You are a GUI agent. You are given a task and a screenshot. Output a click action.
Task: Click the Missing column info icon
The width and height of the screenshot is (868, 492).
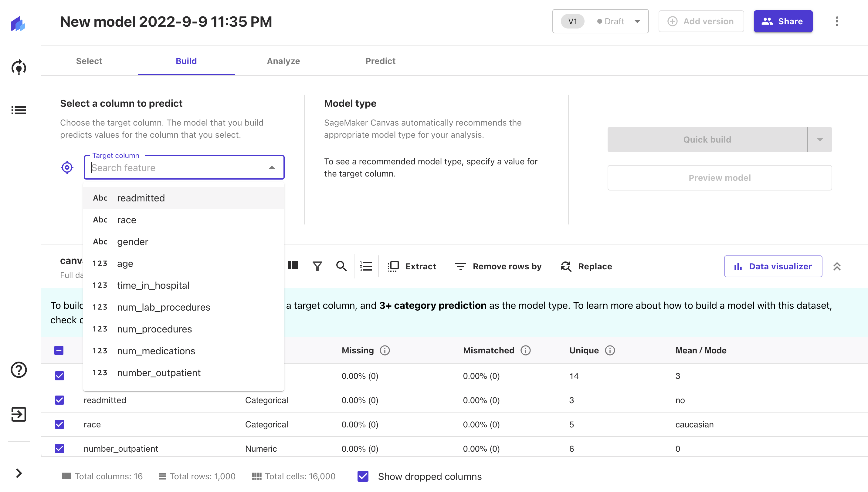[x=385, y=350]
